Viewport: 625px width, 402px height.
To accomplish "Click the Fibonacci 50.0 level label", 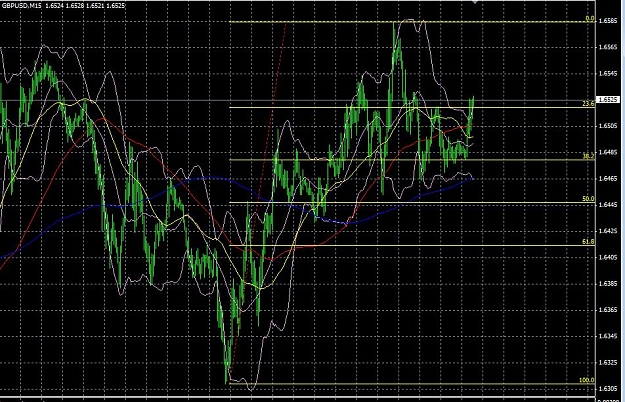I will 588,198.
